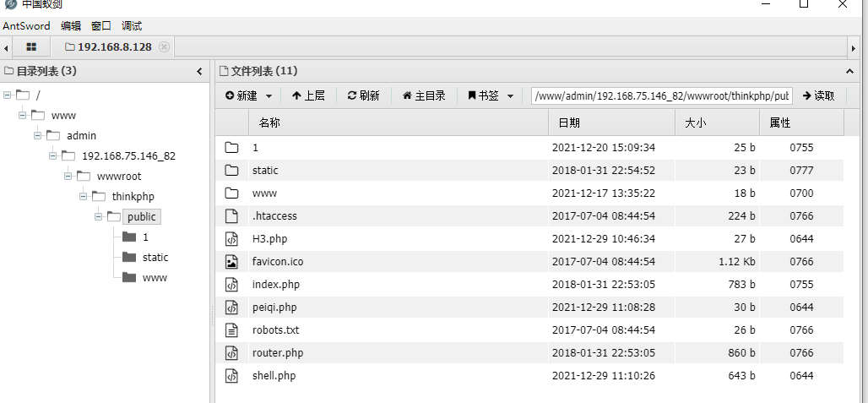Open the 编辑 menu

71,26
